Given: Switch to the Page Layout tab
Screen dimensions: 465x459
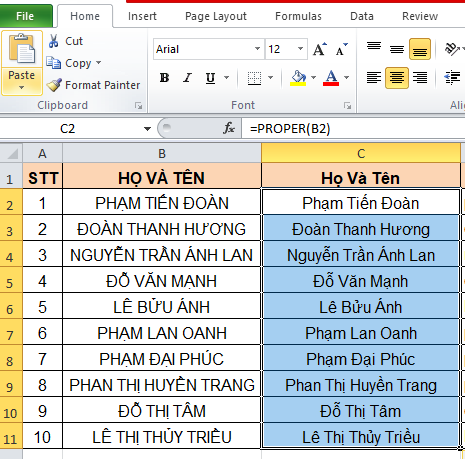Looking at the screenshot, I should click(x=216, y=16).
